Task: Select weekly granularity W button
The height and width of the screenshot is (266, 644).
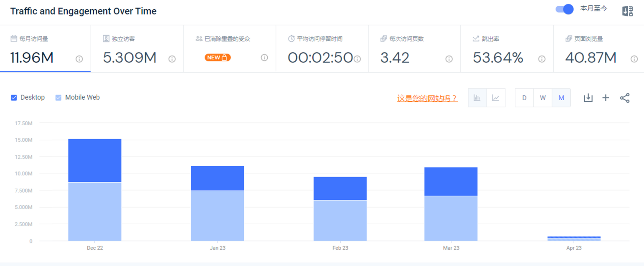Action: 543,98
